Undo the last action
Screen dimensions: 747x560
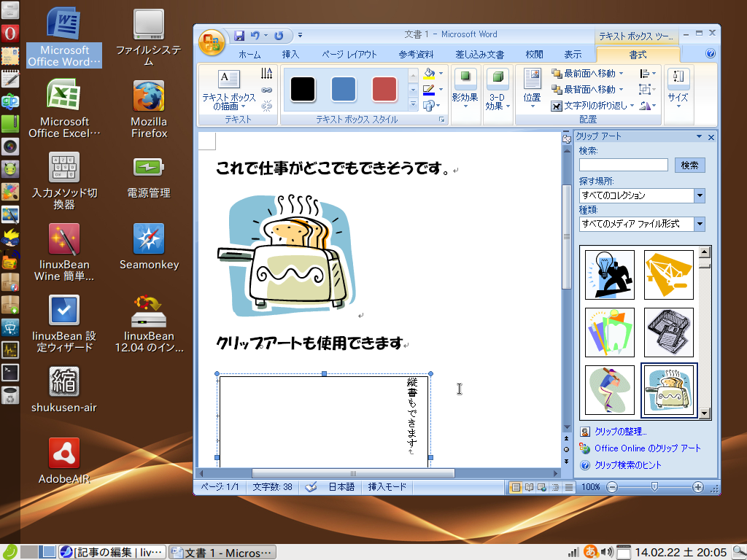click(x=255, y=35)
